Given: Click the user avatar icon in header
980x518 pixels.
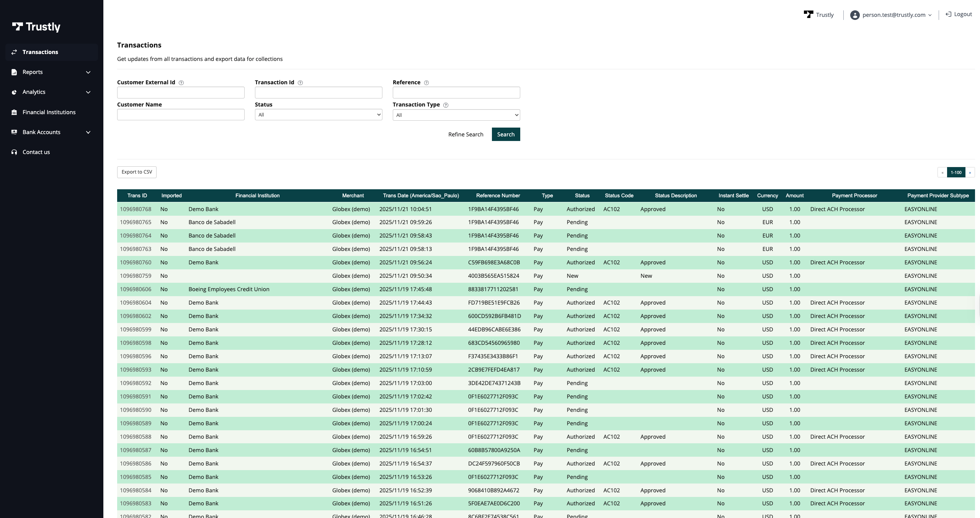Looking at the screenshot, I should click(855, 15).
